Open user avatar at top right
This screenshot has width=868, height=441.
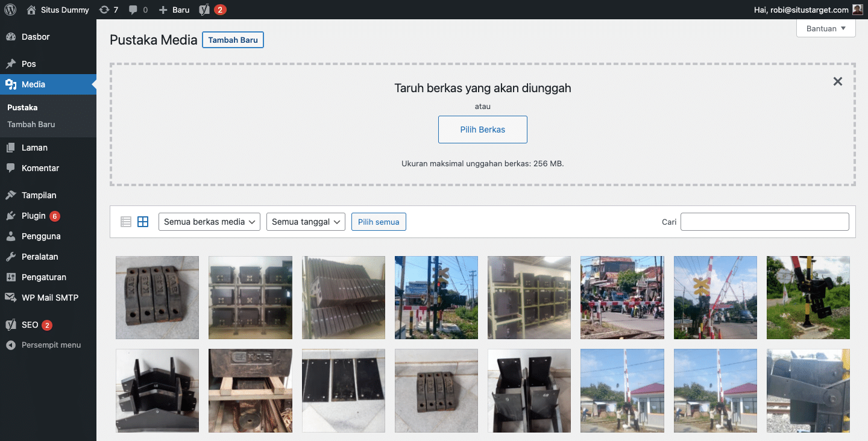coord(858,10)
